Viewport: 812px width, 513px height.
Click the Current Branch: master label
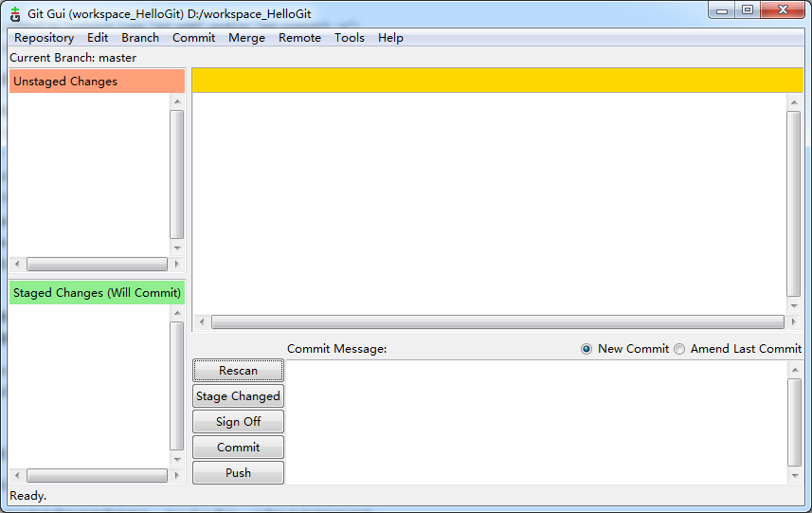(x=73, y=58)
